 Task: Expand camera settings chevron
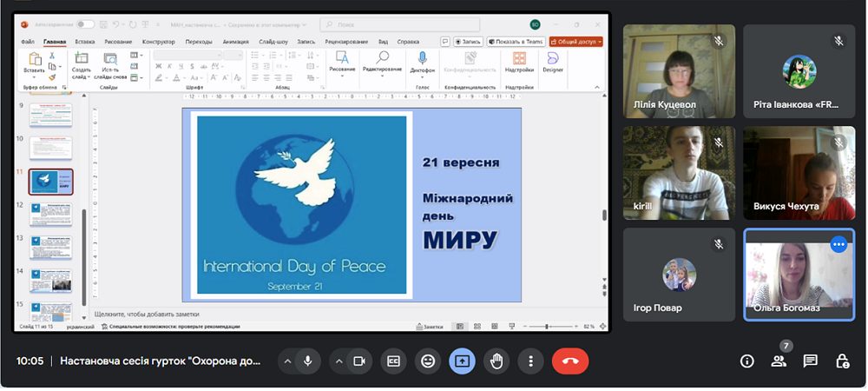click(x=339, y=361)
